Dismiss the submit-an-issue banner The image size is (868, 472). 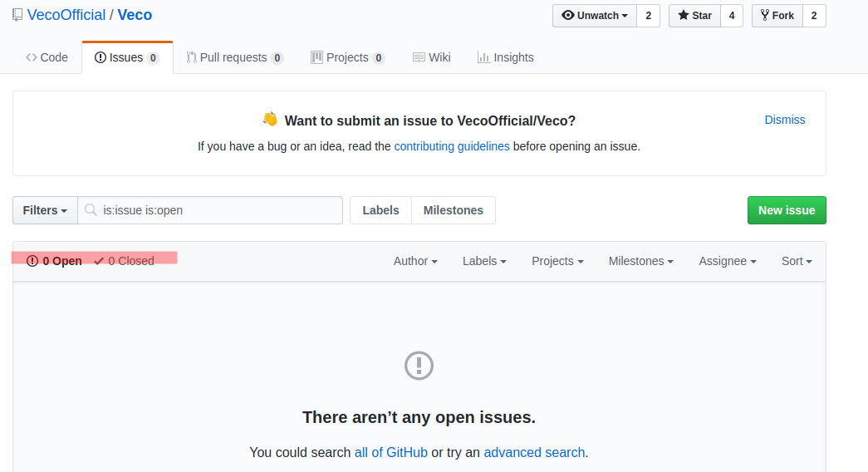click(x=784, y=120)
